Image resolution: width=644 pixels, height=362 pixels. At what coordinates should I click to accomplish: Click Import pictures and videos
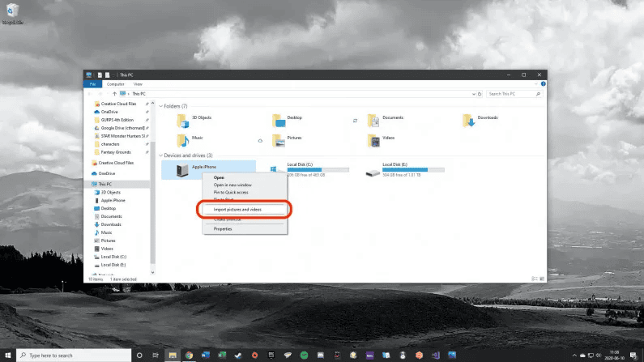(243, 209)
